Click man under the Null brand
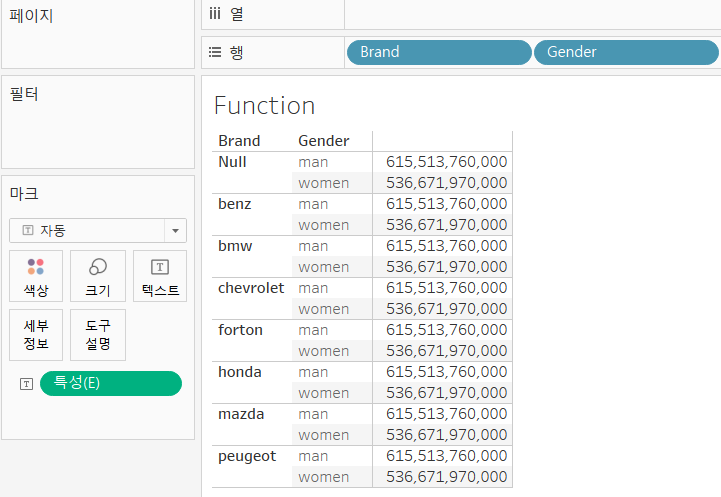 [x=313, y=162]
